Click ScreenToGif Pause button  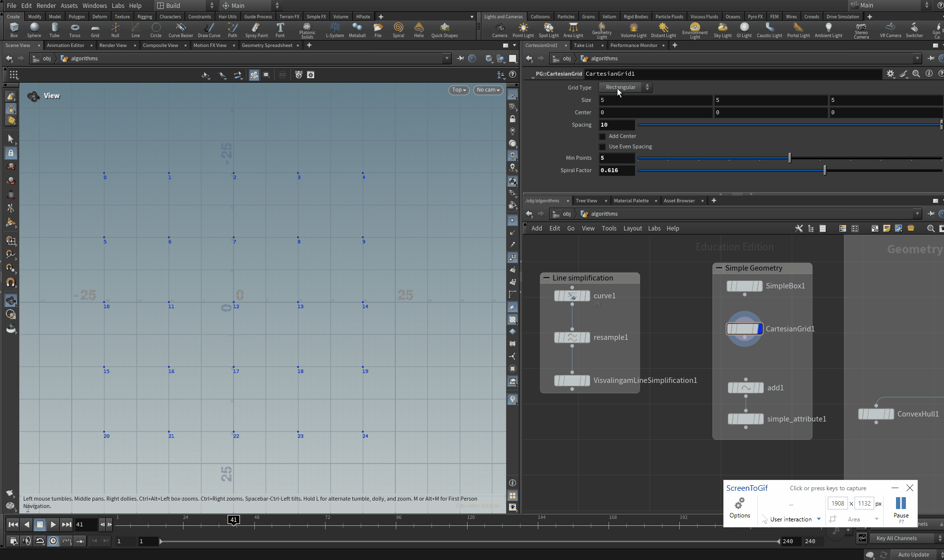pos(901,509)
